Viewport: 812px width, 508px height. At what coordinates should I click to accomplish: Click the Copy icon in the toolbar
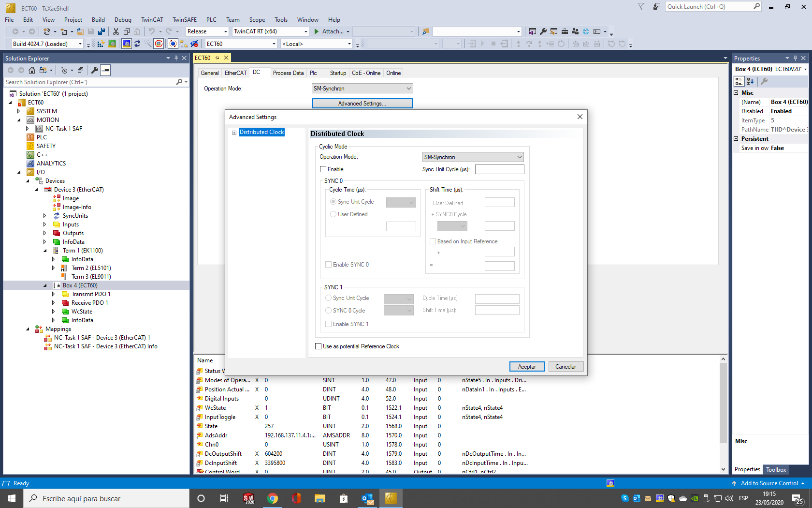point(127,31)
